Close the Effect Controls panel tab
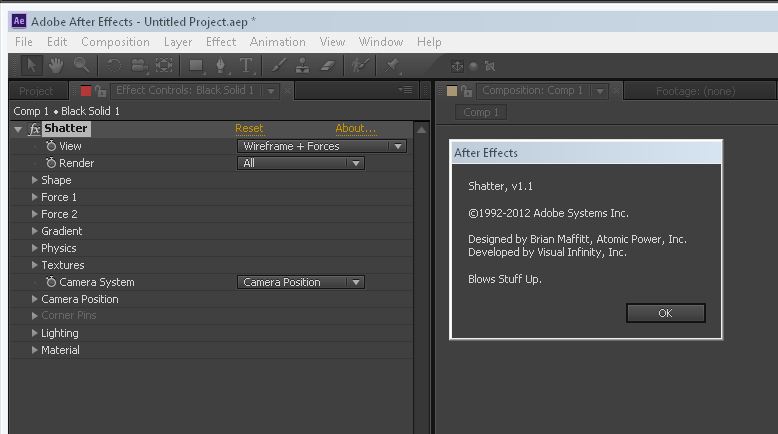The image size is (778, 434). [287, 91]
